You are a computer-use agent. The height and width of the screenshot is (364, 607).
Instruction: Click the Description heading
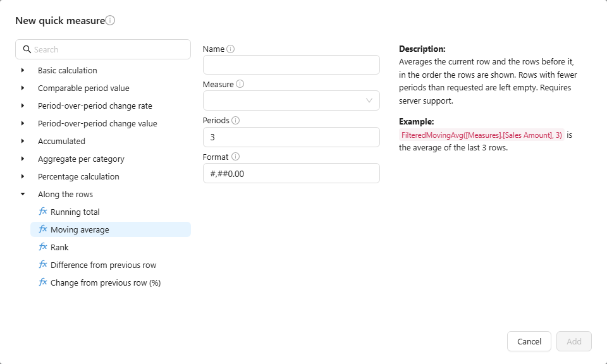tap(422, 49)
